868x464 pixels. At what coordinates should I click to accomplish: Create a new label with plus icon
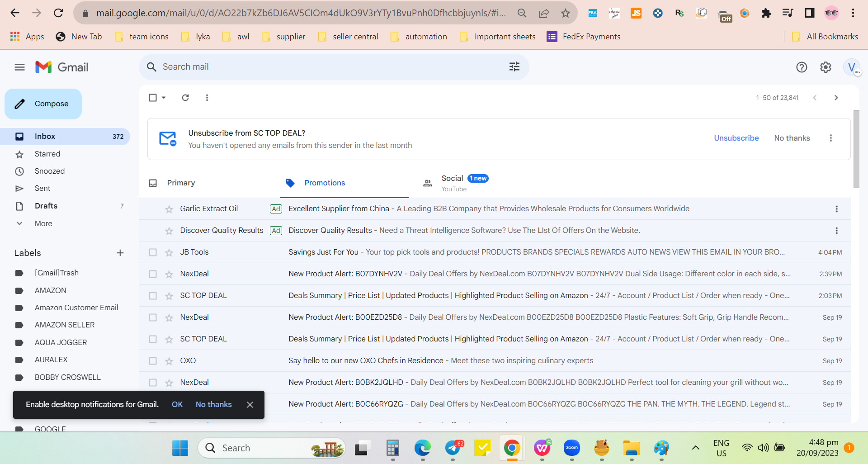click(x=120, y=253)
